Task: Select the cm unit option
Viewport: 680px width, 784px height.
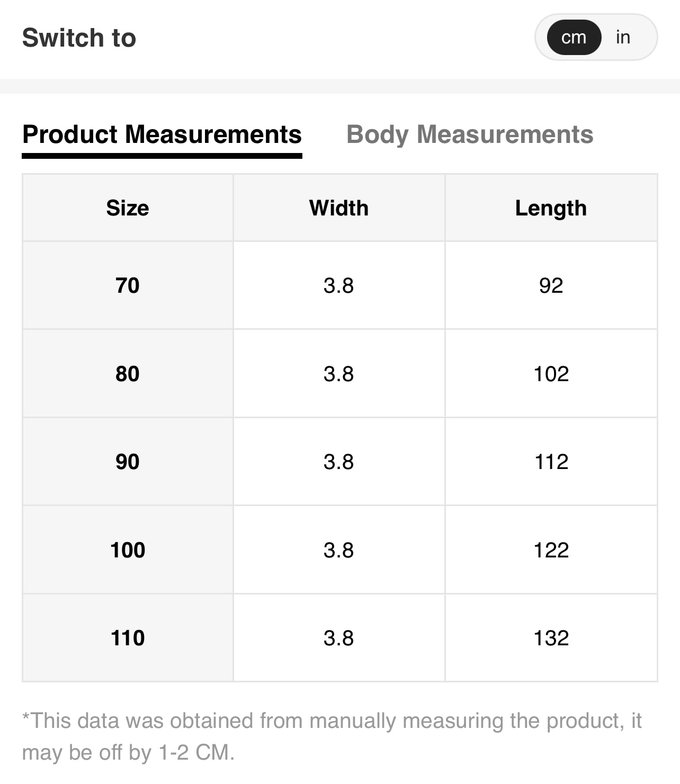Action: (574, 37)
